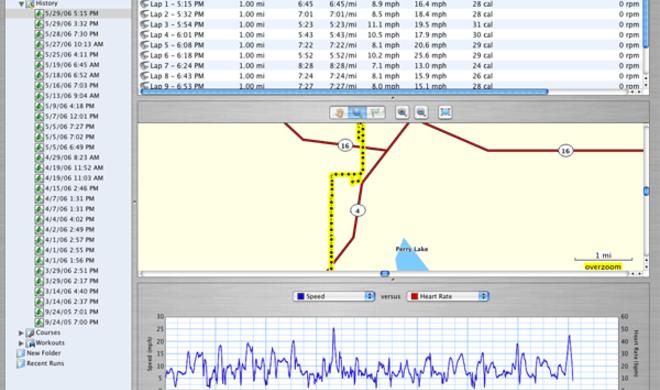
Task: Click the 9/24/05 7:00 PM activity icon
Action: pos(39,322)
